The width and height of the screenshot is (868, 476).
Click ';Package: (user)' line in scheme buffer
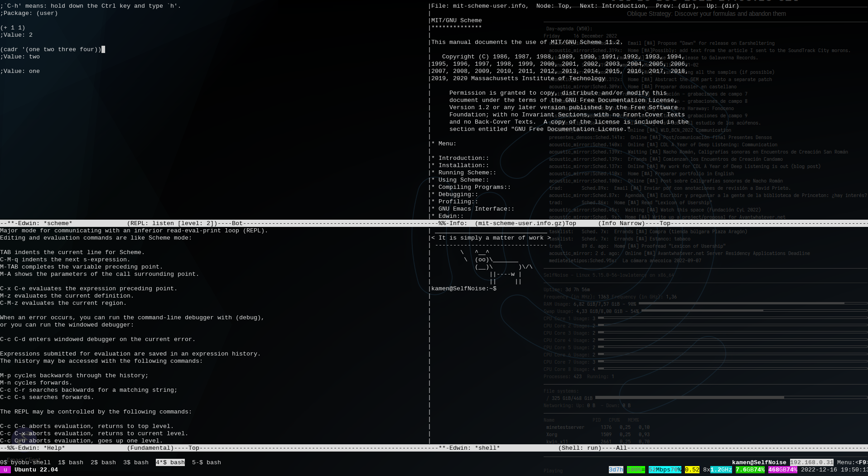point(29,13)
